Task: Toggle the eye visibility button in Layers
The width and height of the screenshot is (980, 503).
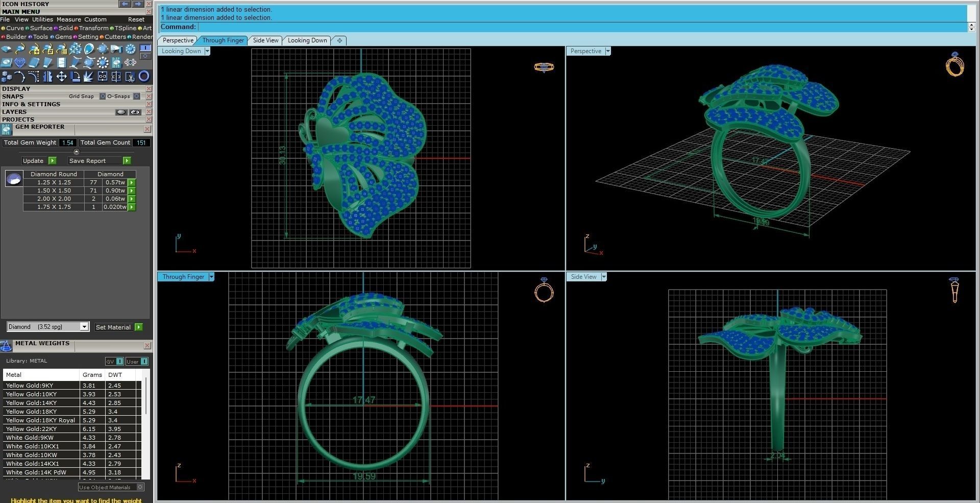Action: pyautogui.click(x=135, y=112)
